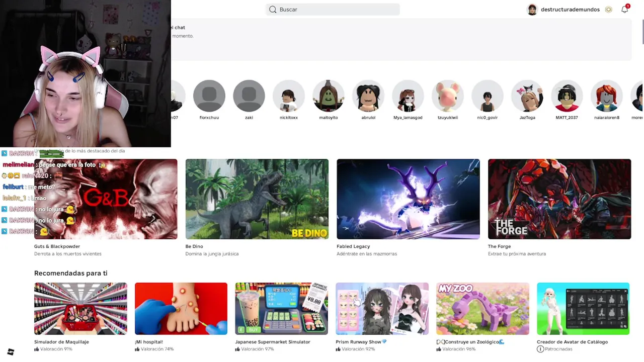Open Simulador de Maquillaje game thumbnail
Image resolution: width=644 pixels, height=362 pixels.
point(80,309)
